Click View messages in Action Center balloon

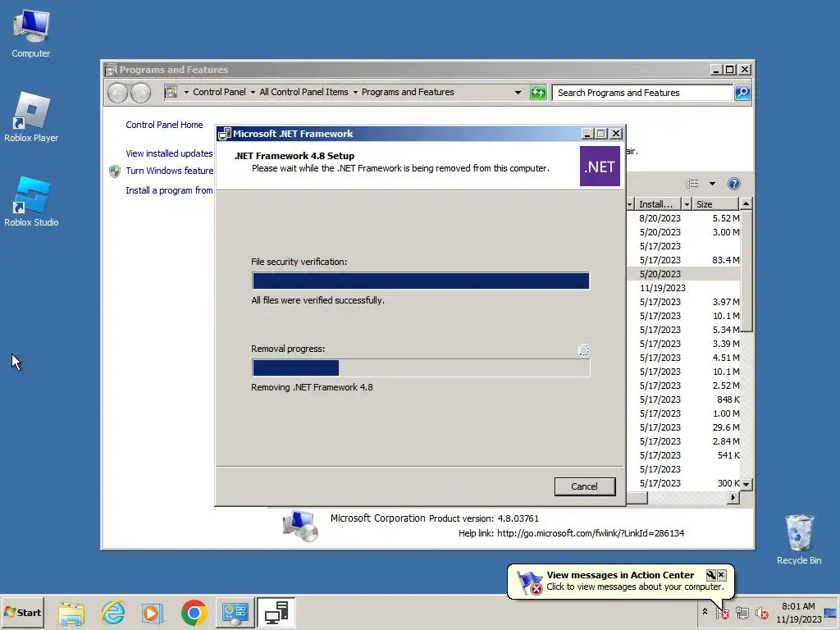[x=620, y=575]
